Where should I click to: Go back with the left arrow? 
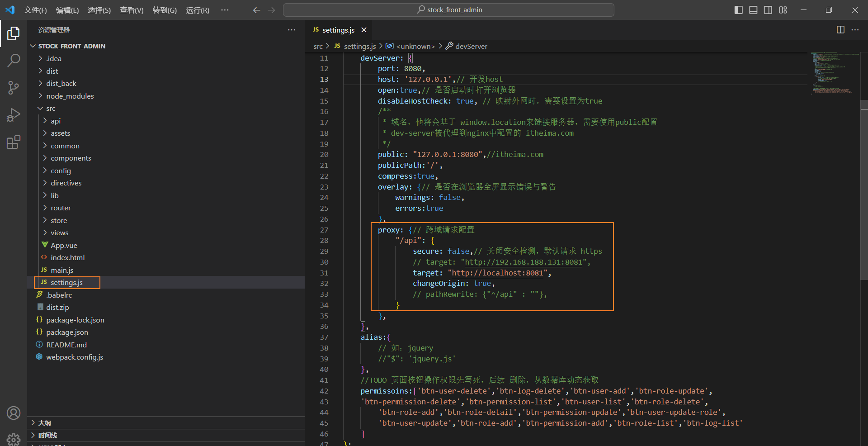256,10
